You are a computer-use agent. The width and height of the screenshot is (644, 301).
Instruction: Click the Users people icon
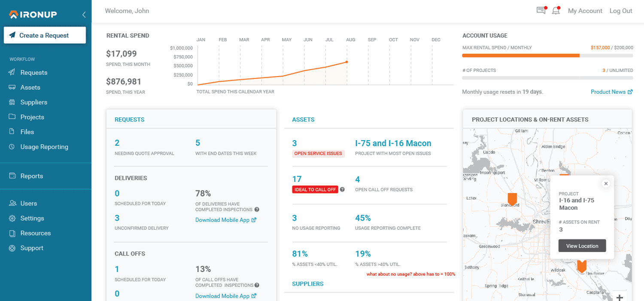pos(12,203)
